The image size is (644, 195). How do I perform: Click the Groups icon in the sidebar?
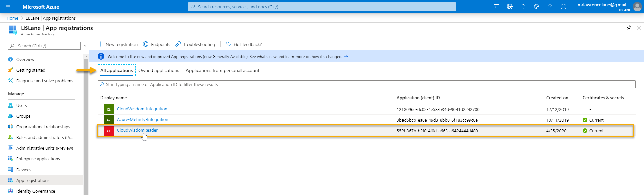[10, 116]
